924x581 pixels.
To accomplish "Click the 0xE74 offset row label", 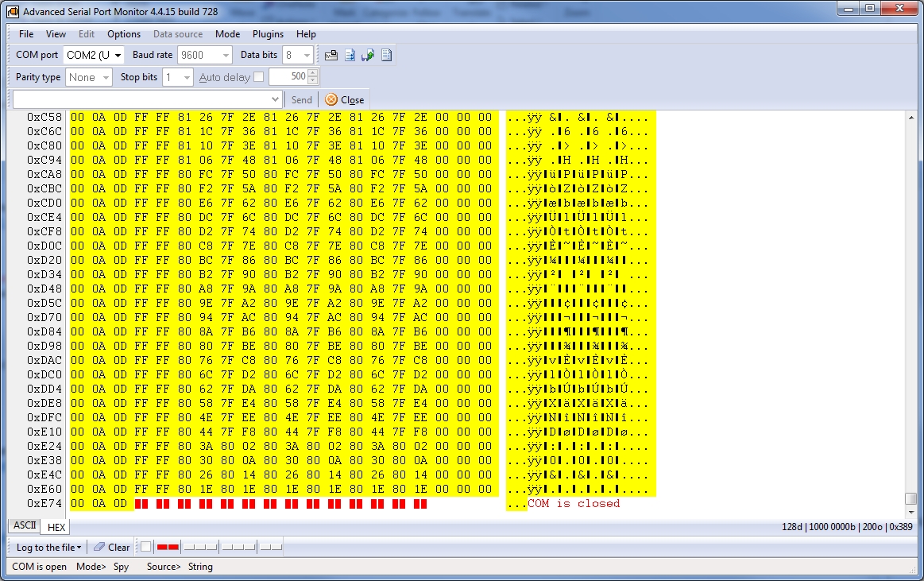I will coord(44,503).
